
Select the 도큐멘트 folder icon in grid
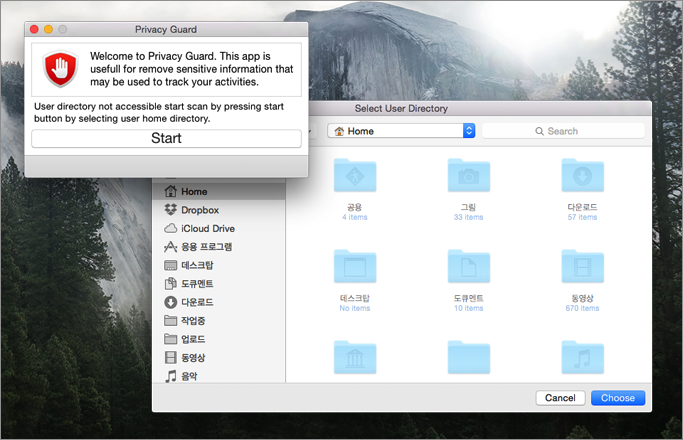[x=469, y=267]
